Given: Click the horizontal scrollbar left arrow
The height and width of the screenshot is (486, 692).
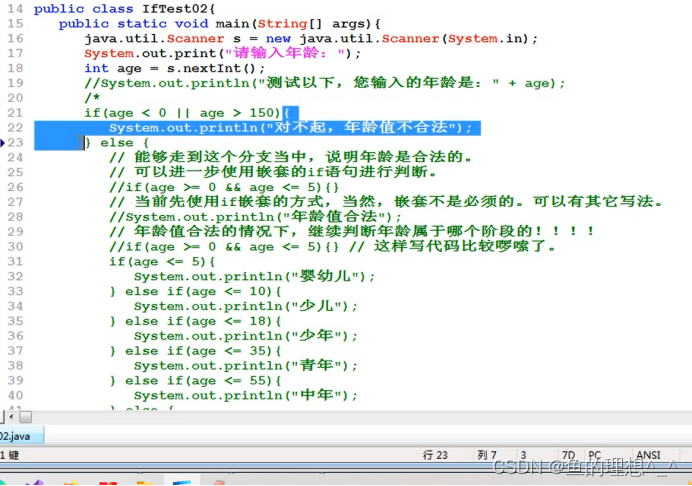Looking at the screenshot, I should tap(11, 416).
